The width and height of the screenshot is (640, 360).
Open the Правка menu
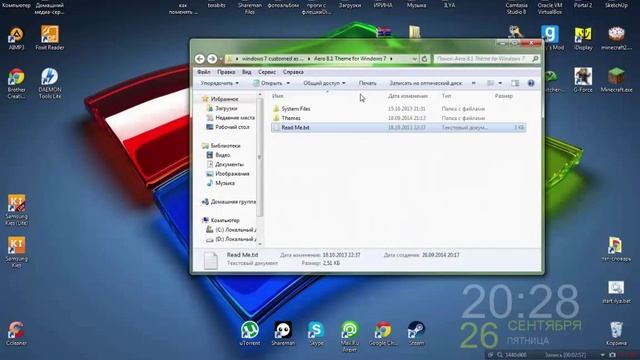[x=226, y=72]
